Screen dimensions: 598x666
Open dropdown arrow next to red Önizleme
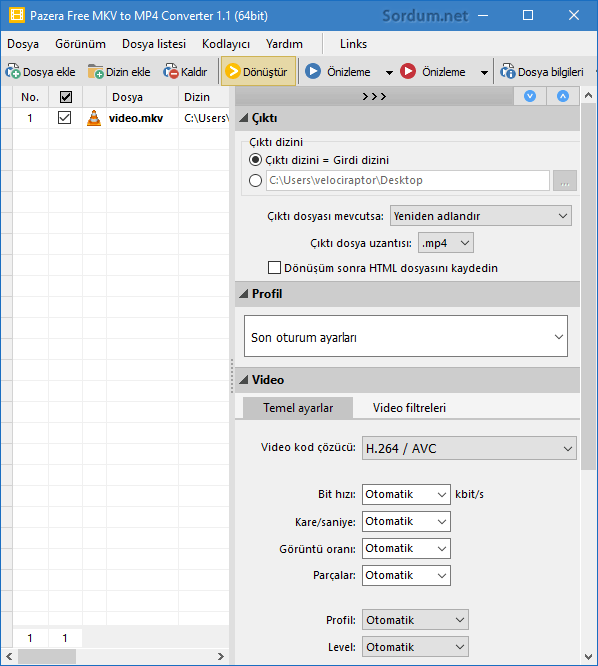pos(484,73)
